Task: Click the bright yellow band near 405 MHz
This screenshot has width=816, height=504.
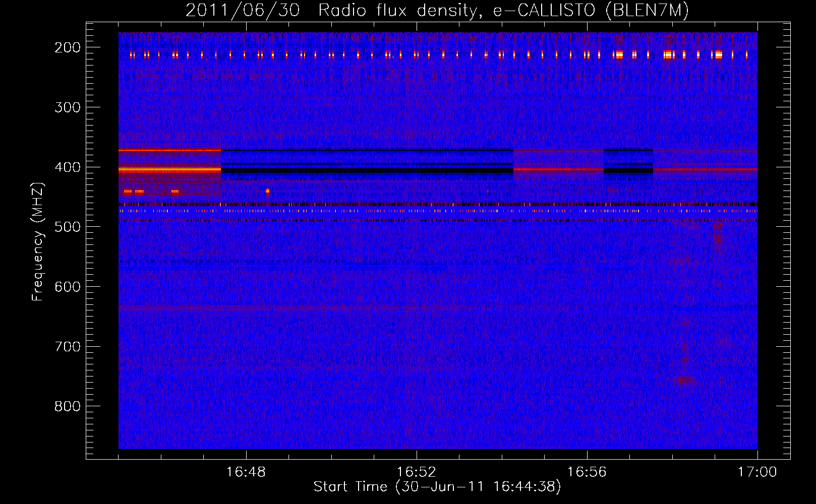Action: tap(169, 170)
